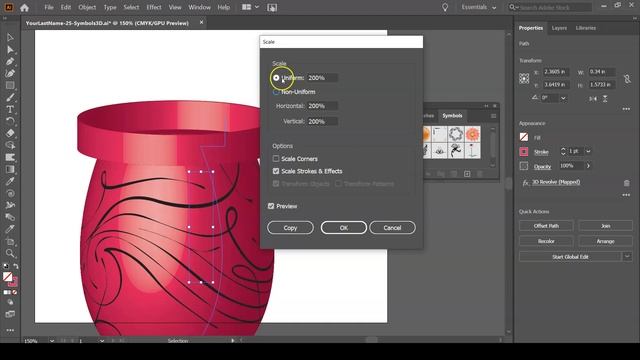The height and width of the screenshot is (360, 640).
Task: Click the Horizontal scale field
Action: pos(322,106)
